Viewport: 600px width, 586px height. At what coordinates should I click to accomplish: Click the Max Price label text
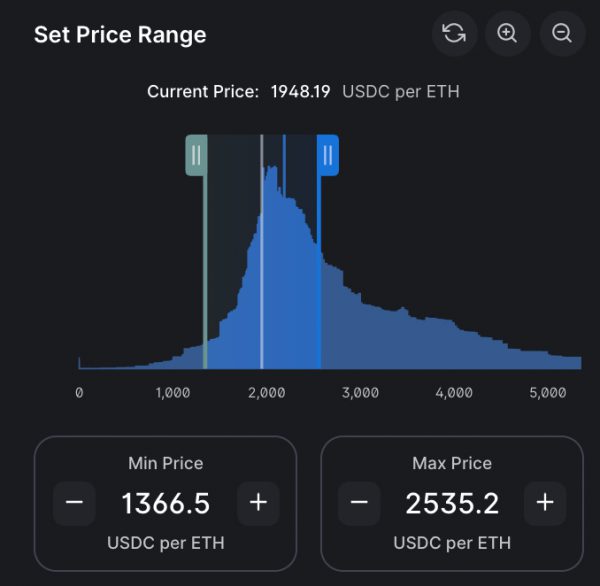(x=452, y=464)
